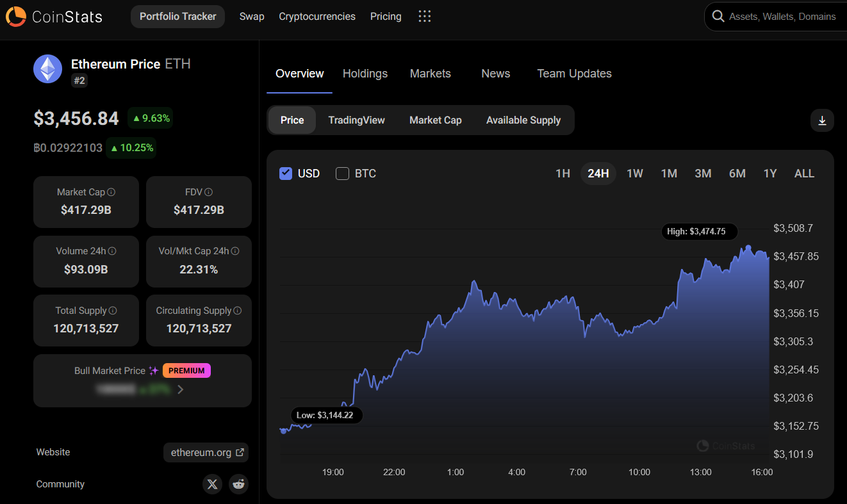Click the Ethereum Price ETH heading

[x=131, y=64]
